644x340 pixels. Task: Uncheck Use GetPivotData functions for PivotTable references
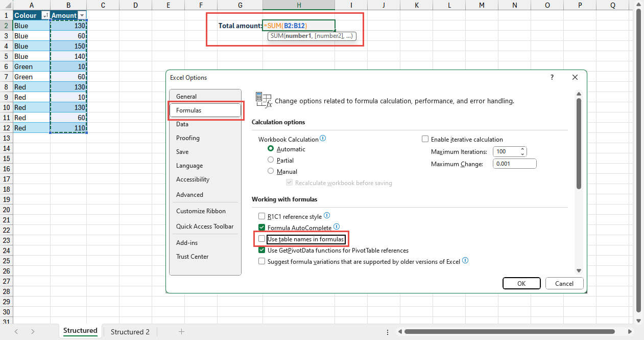261,250
